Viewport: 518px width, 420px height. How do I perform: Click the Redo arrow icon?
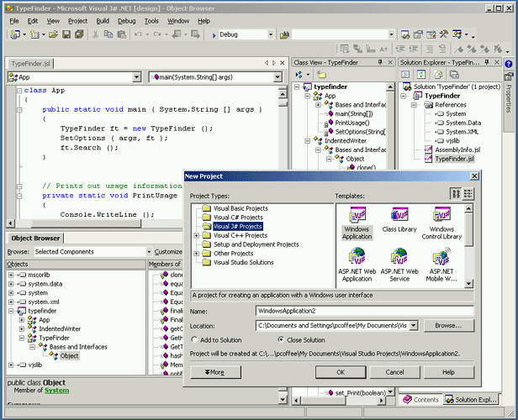point(157,34)
